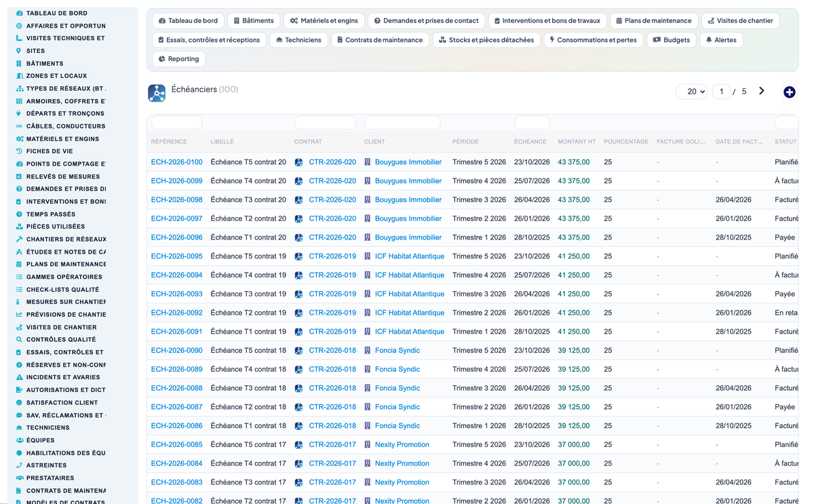Sort by Période column header
The width and height of the screenshot is (814, 504).
click(x=465, y=142)
